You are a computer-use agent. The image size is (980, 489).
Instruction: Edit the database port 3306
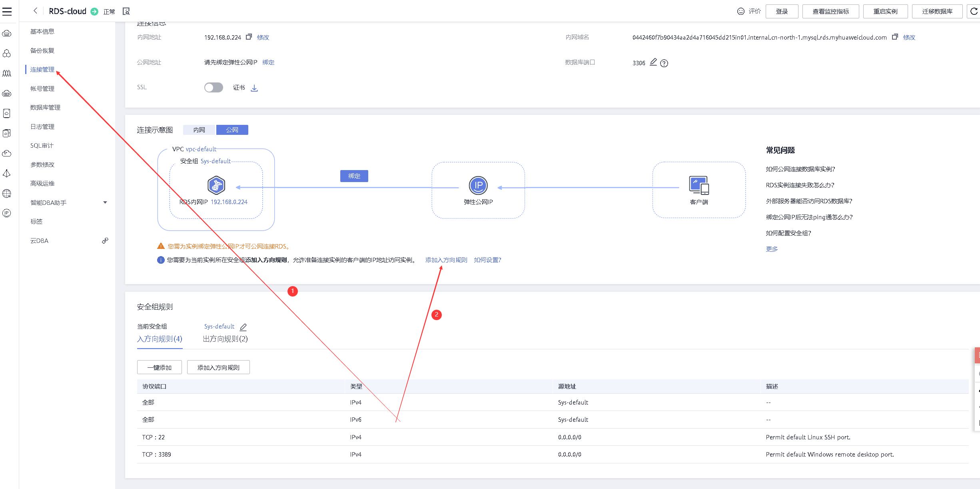(x=653, y=62)
